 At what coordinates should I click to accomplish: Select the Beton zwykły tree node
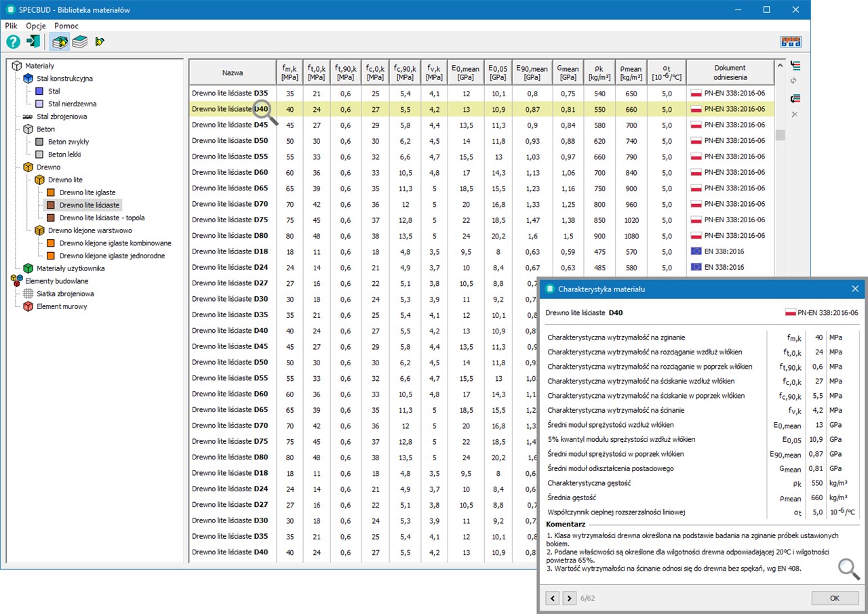(68, 142)
